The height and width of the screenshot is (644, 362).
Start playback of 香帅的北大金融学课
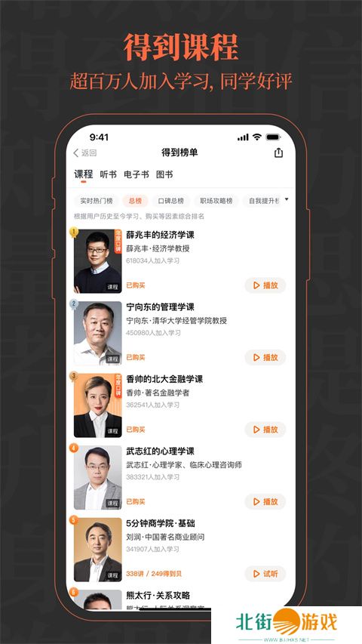point(265,430)
